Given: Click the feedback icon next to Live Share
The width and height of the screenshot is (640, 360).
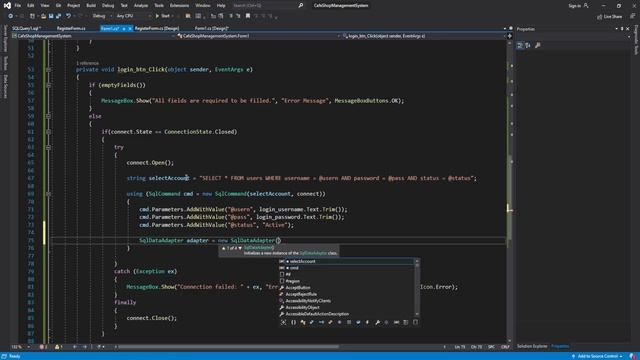Looking at the screenshot, I should (632, 16).
